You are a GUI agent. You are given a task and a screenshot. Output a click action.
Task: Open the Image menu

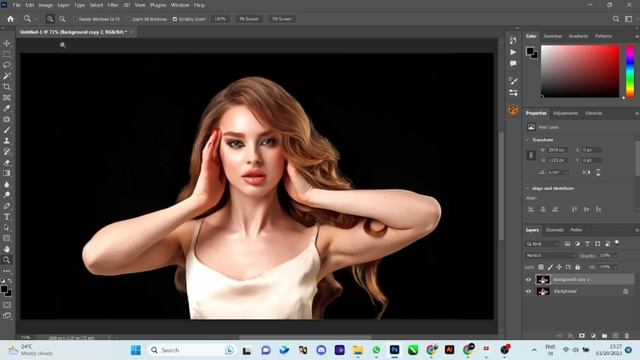point(45,5)
